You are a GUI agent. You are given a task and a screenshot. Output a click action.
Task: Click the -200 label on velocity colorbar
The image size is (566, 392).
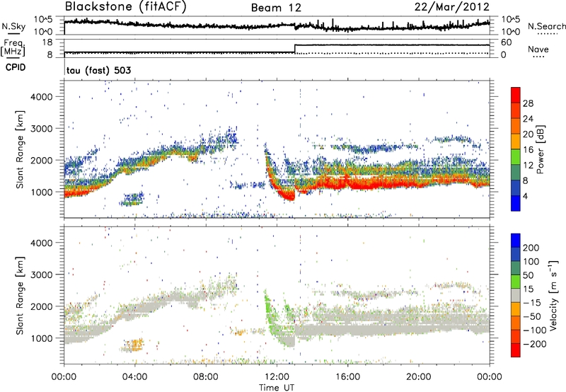tap(534, 344)
